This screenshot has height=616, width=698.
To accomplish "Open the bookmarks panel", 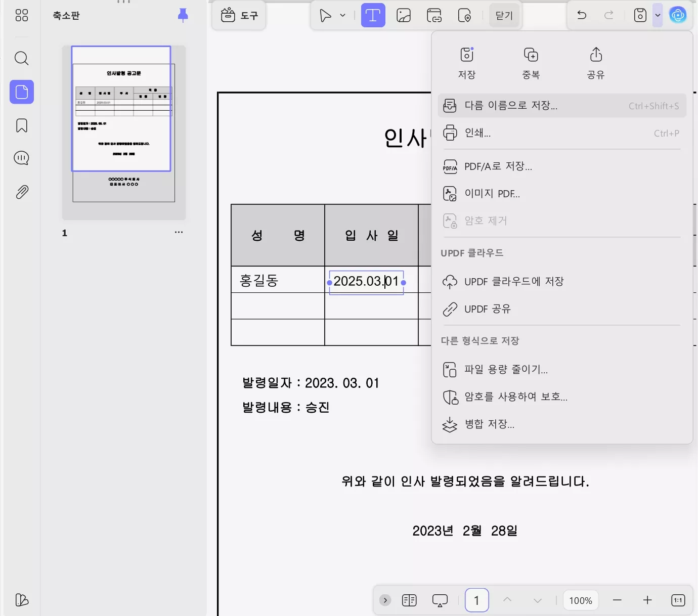I will point(21,125).
